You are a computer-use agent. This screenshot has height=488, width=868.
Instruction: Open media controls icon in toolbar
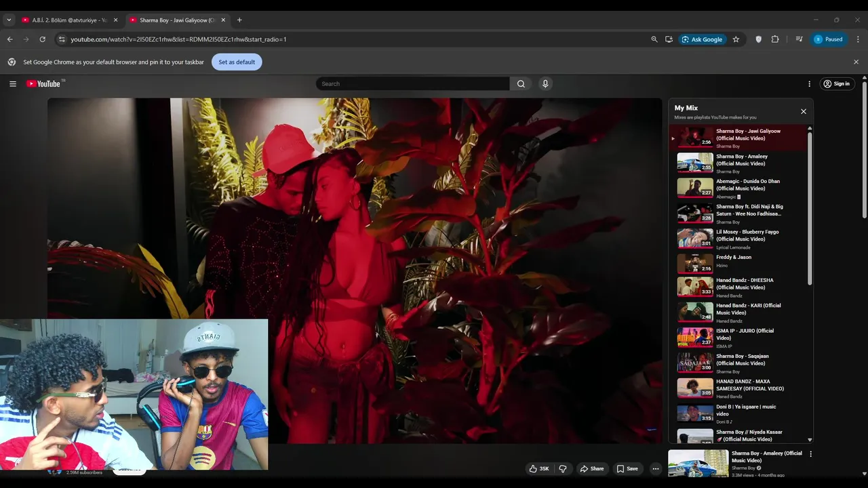(800, 39)
